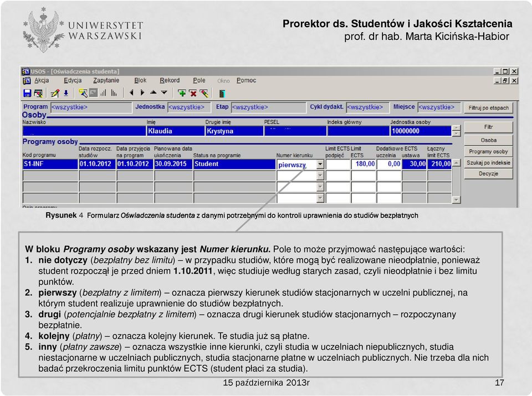Screen dimensions: 532x396
Task: Go to previous block with left arrow
Action: (x=132, y=92)
